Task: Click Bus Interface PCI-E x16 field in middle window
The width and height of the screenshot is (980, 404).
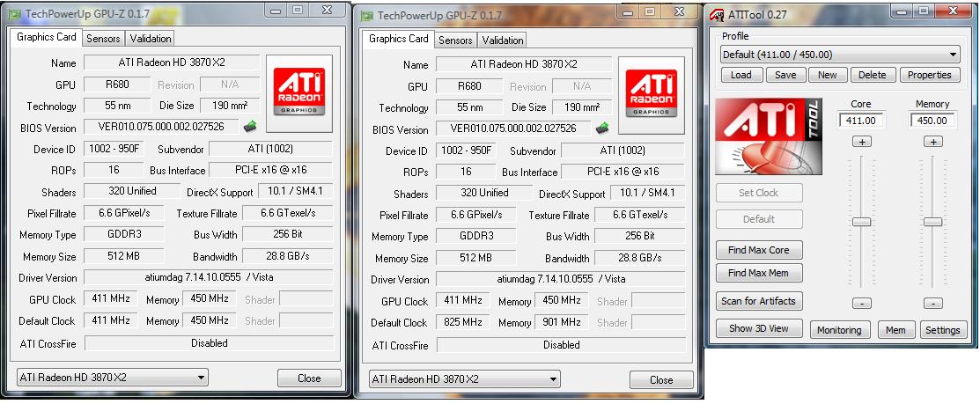Action: (623, 171)
